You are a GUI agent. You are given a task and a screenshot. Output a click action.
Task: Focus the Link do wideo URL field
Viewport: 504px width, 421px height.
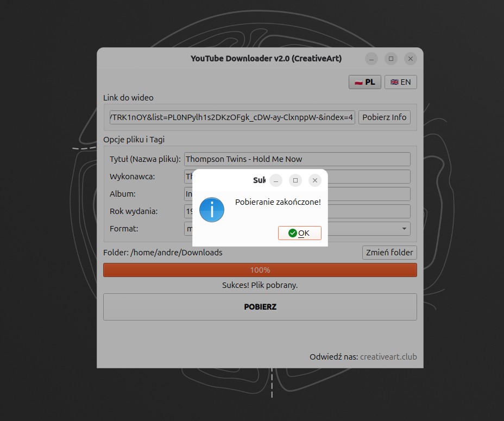(x=232, y=117)
